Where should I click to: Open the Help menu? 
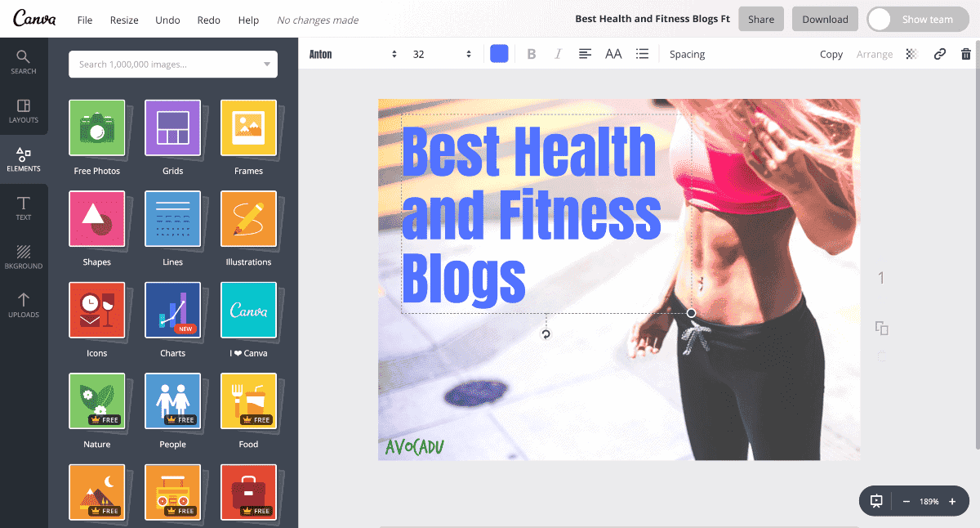pos(248,20)
